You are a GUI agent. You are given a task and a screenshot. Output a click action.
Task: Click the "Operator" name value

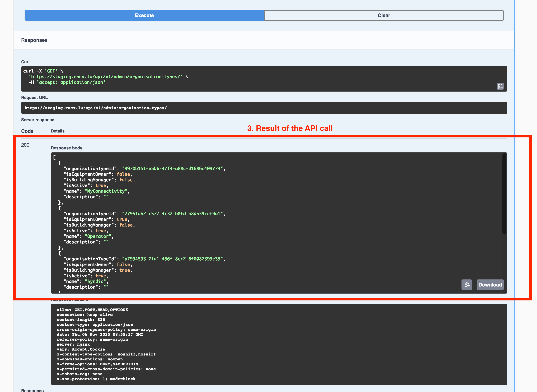[x=98, y=236]
